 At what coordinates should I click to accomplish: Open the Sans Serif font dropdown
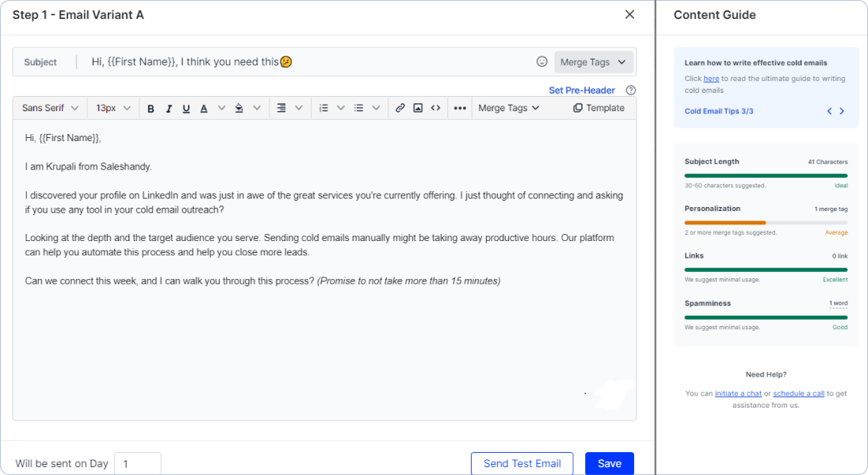click(x=51, y=108)
